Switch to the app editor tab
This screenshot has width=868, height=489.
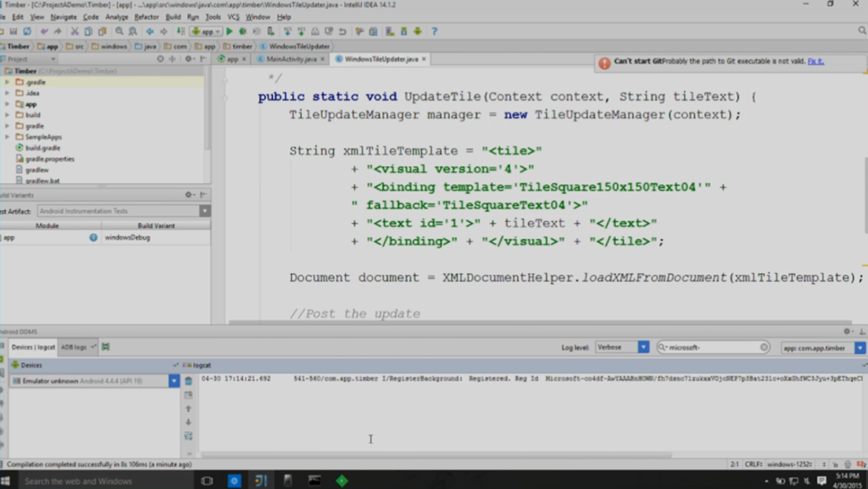coord(232,58)
